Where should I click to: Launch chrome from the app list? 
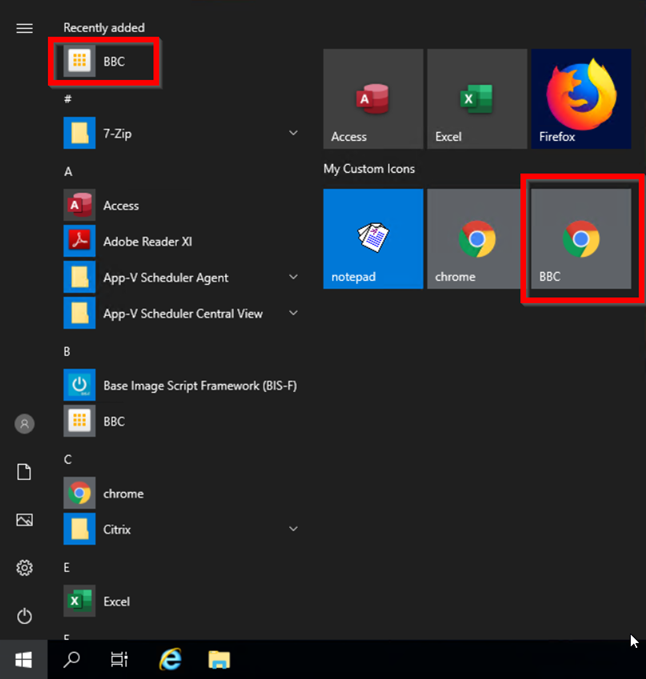pyautogui.click(x=181, y=493)
